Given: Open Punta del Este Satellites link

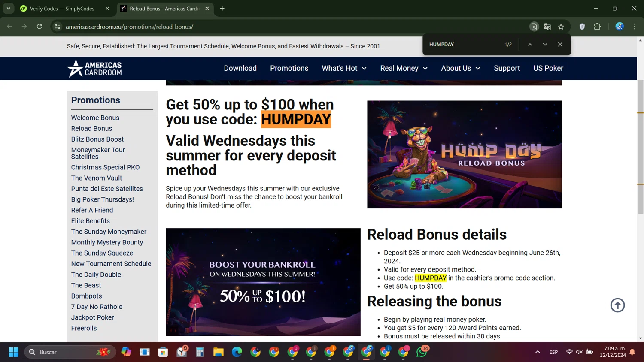Looking at the screenshot, I should click(x=107, y=189).
